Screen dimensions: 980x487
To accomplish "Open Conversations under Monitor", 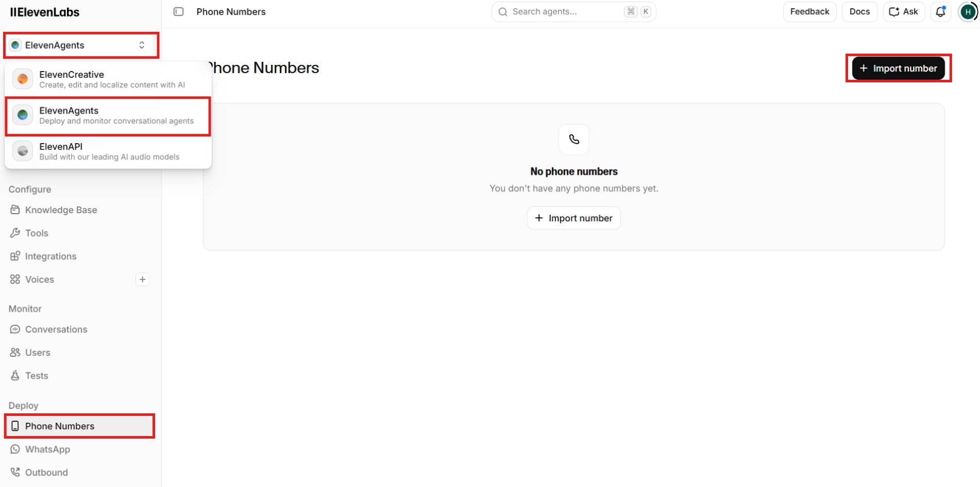I will 79,329.
